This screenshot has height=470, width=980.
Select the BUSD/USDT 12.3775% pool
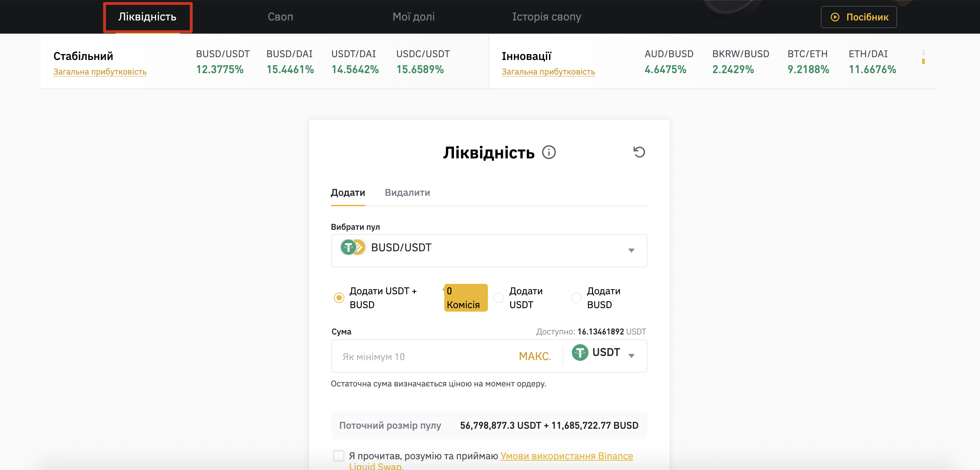[x=223, y=62]
